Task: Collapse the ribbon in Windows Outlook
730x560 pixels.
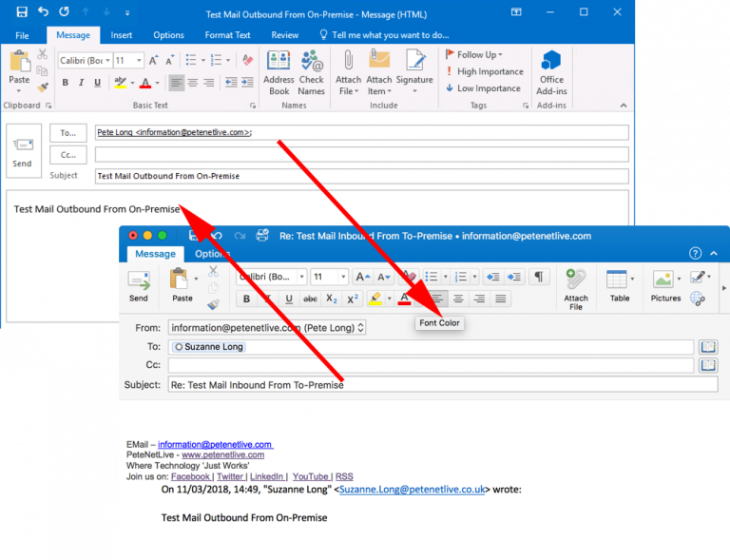Action: click(624, 106)
